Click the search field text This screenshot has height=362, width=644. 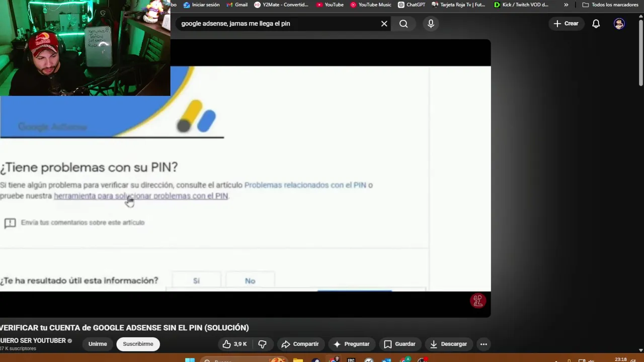(235, 24)
